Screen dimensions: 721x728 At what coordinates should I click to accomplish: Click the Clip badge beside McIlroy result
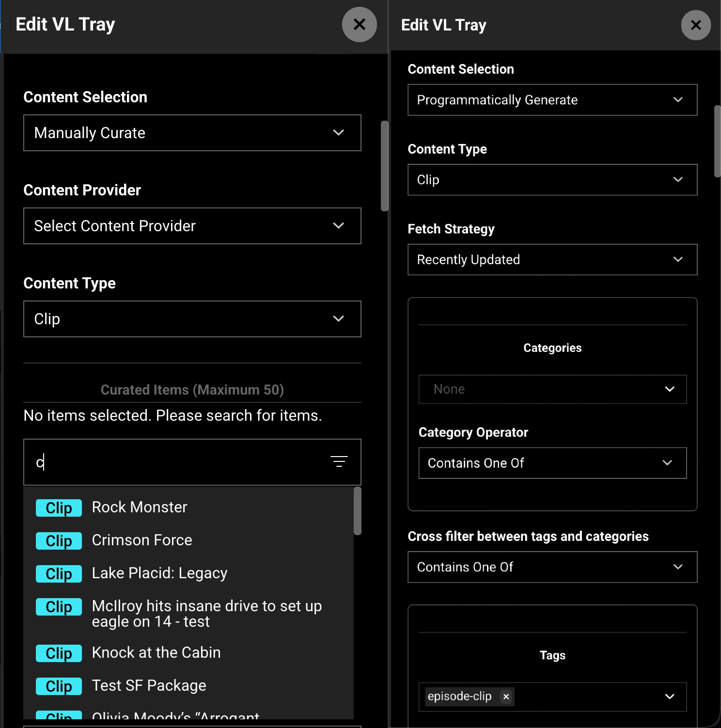(59, 606)
